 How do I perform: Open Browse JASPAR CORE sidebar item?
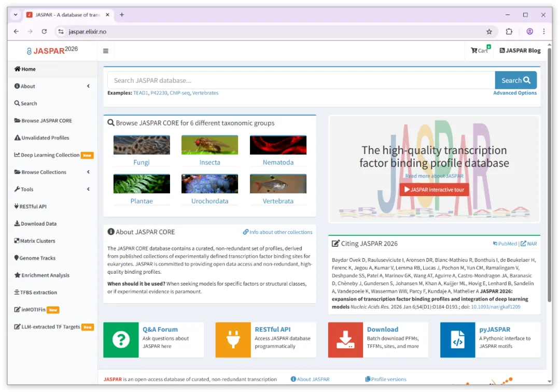pyautogui.click(x=43, y=121)
